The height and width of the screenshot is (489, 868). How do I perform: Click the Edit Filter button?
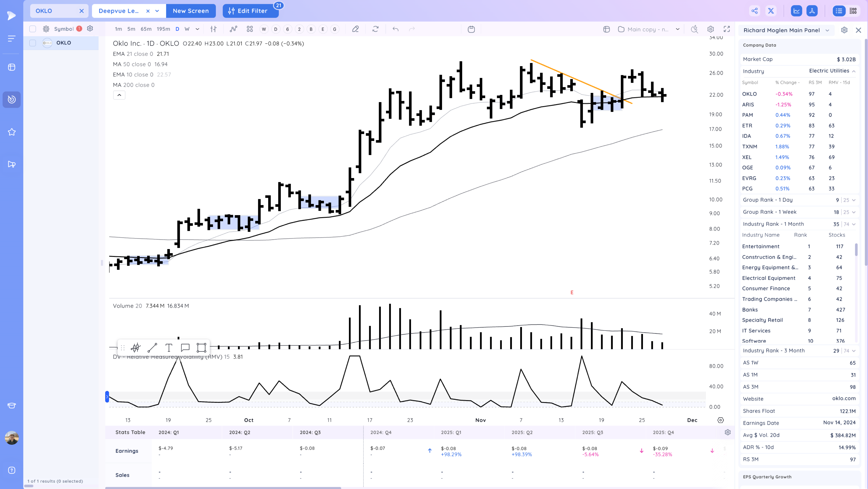click(x=250, y=11)
